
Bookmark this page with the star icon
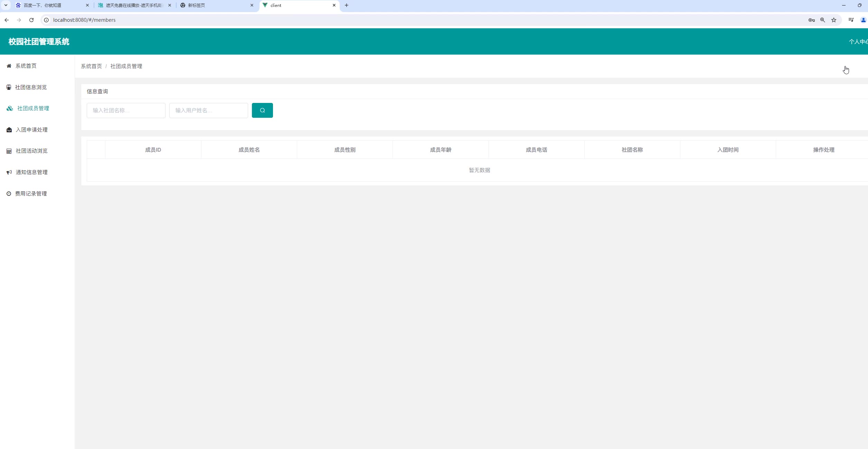(x=834, y=20)
